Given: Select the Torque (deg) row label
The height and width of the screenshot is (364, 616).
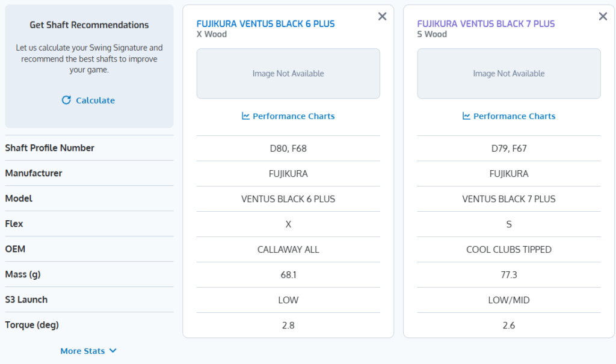Looking at the screenshot, I should (x=32, y=325).
